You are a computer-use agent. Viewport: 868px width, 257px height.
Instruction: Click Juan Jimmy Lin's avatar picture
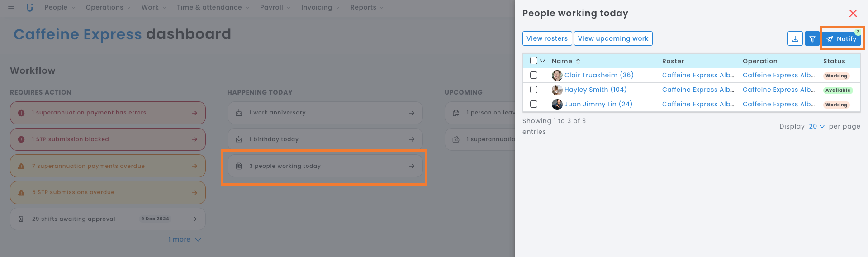pos(557,105)
